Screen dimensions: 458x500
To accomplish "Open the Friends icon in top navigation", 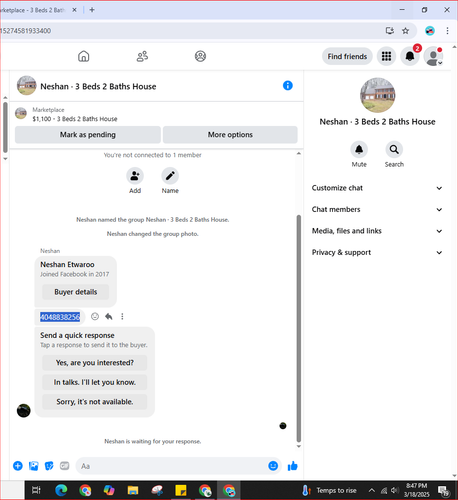I will [x=142, y=56].
